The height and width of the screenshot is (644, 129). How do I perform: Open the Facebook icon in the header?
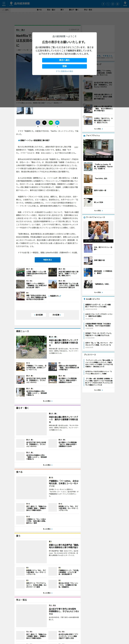pos(103,4)
